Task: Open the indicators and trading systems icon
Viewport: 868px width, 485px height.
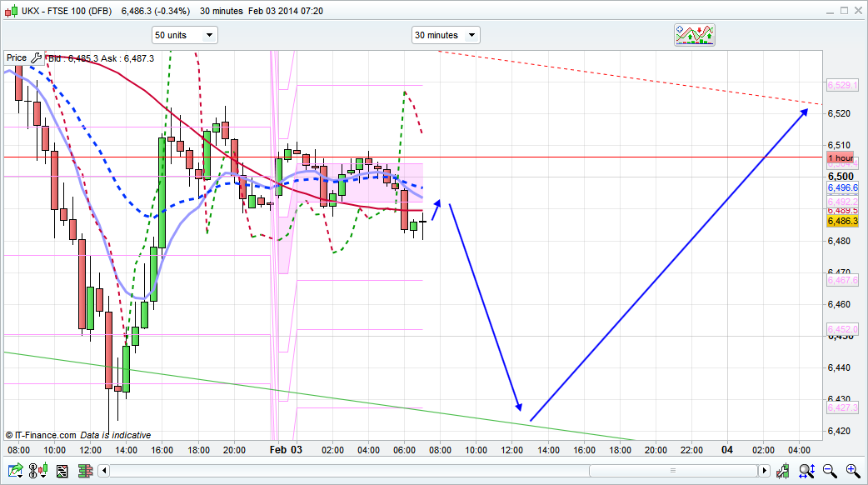Action: click(695, 34)
